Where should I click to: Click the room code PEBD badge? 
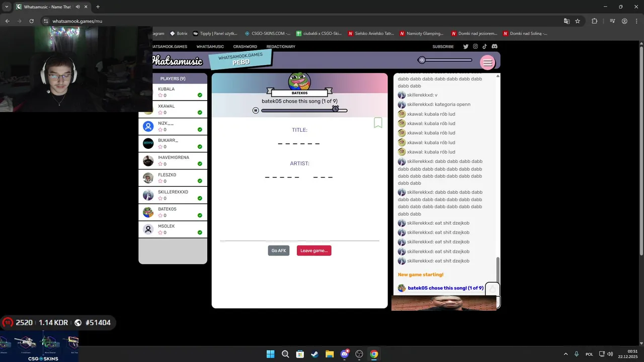[x=240, y=59]
